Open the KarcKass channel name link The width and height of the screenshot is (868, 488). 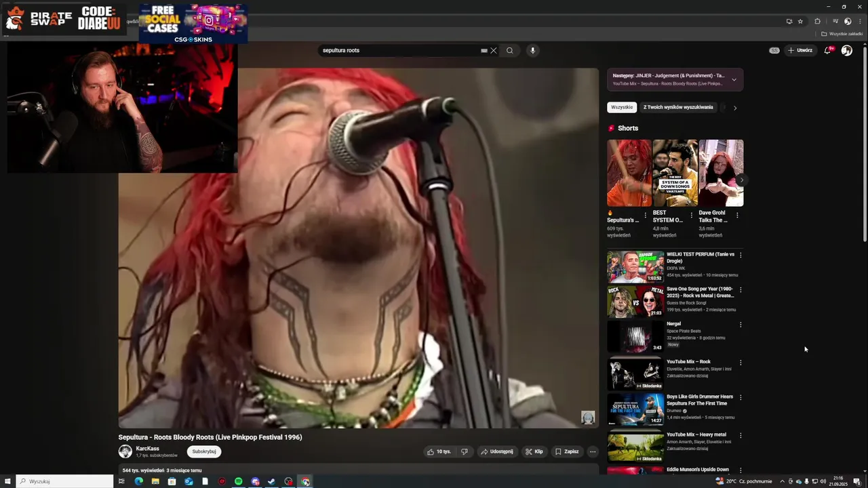(147, 449)
